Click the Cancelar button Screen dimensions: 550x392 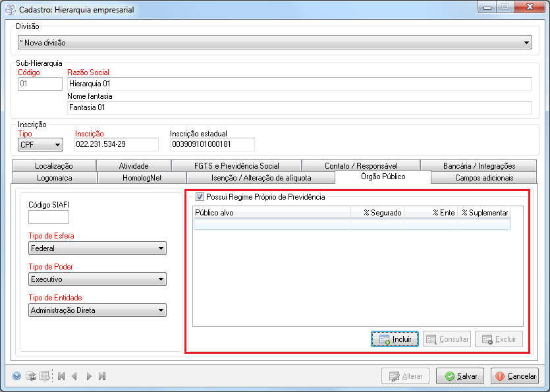click(x=516, y=376)
